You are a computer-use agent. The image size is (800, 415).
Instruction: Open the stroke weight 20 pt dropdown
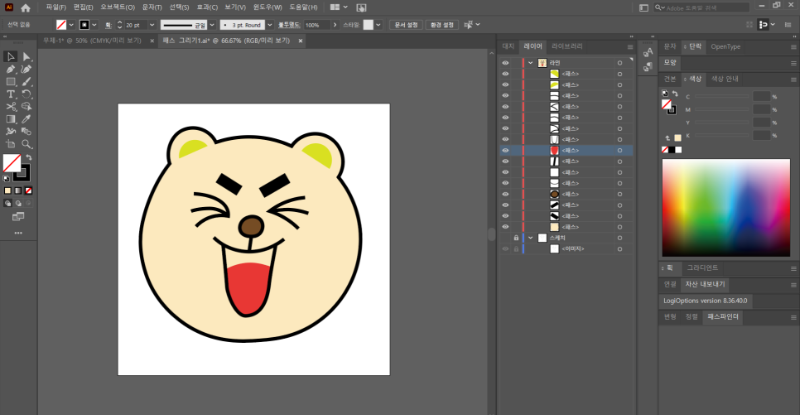152,25
